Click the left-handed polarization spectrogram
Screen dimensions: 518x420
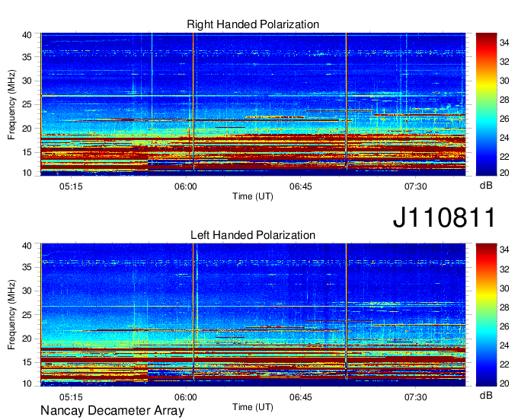253,315
